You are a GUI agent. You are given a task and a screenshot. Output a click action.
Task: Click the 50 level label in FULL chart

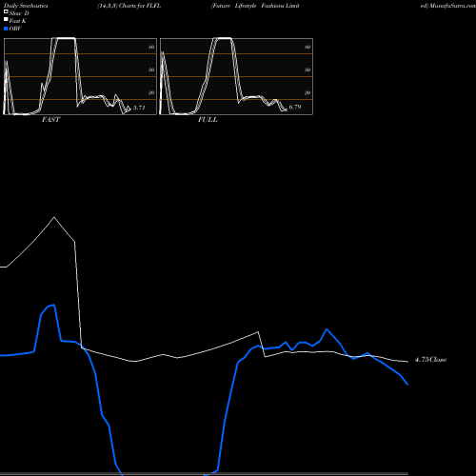tap(307, 69)
